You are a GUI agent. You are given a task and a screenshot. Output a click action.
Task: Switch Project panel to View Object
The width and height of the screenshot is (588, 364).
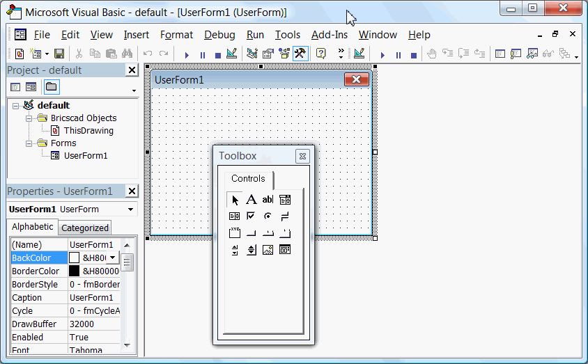pos(31,87)
